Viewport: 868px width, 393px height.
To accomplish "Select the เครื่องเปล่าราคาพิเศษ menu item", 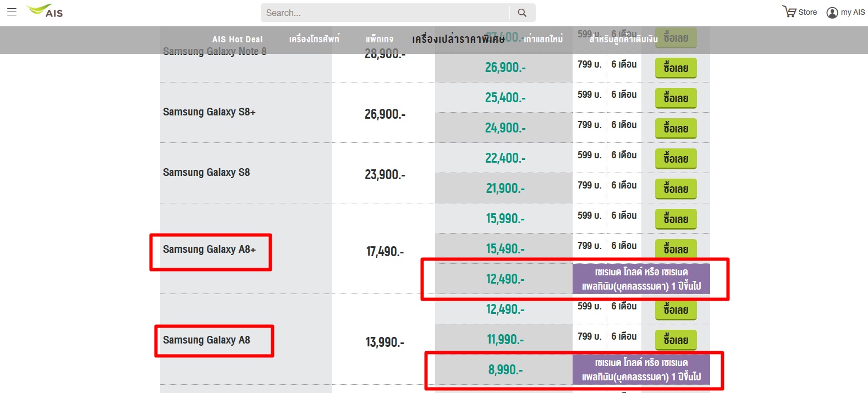I will (458, 39).
